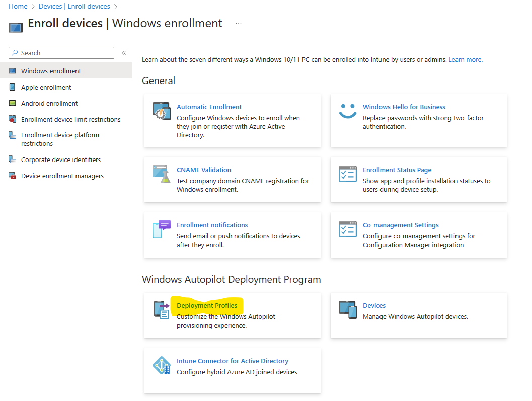The height and width of the screenshot is (401, 532).
Task: Open the Learn more link
Action: tap(466, 60)
